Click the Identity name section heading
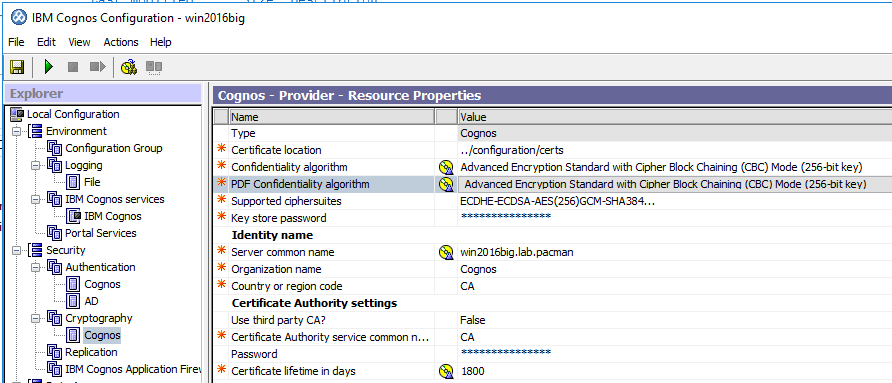Screen dimensions: 892x383 [272, 235]
